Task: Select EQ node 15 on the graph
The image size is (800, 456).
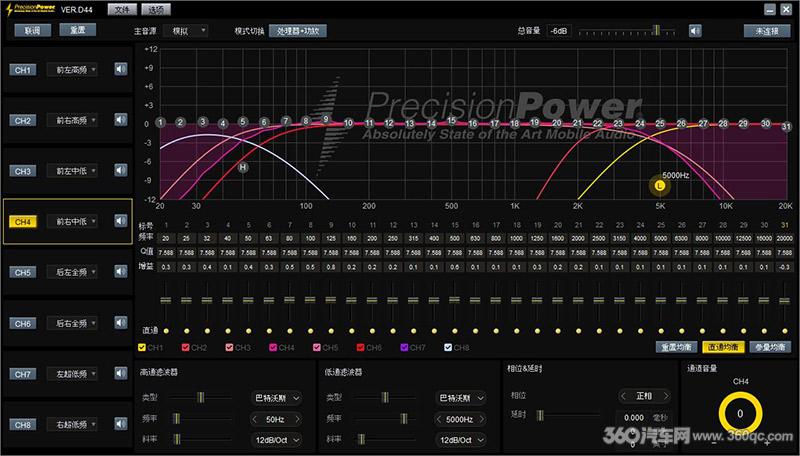Action: (x=452, y=120)
